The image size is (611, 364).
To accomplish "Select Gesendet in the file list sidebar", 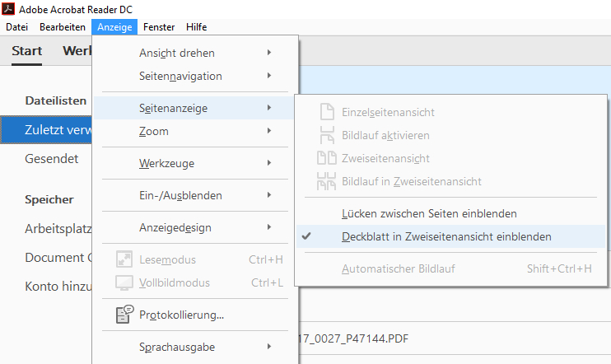I will (x=51, y=159).
